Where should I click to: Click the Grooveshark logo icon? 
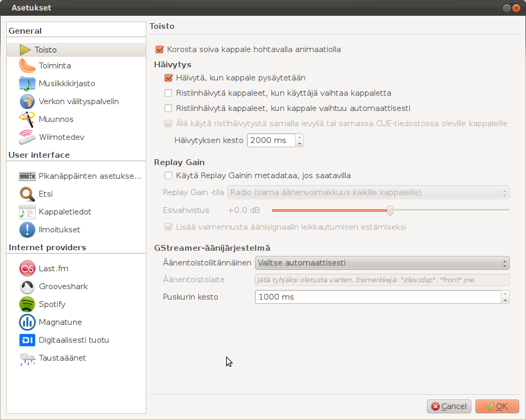click(x=27, y=286)
